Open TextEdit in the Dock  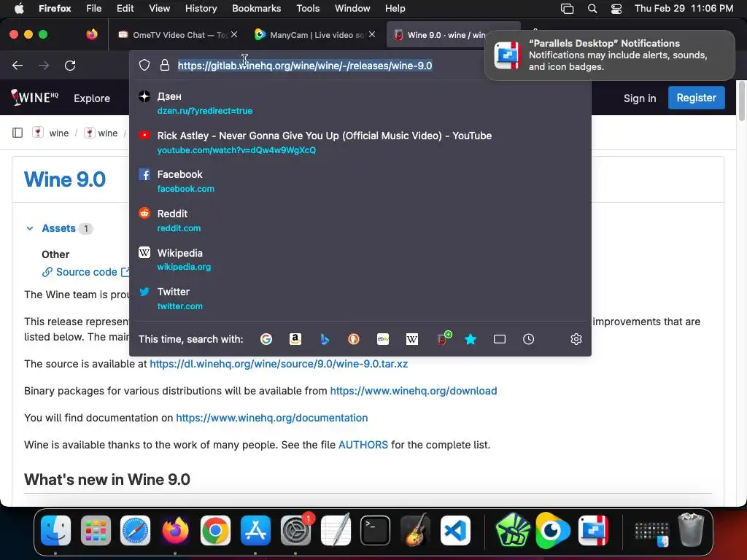point(336,530)
